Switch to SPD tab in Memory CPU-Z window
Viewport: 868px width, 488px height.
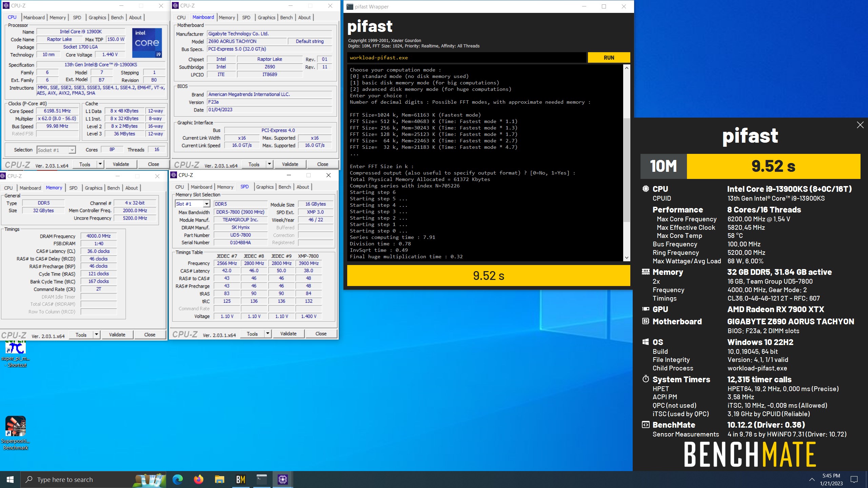tap(73, 188)
